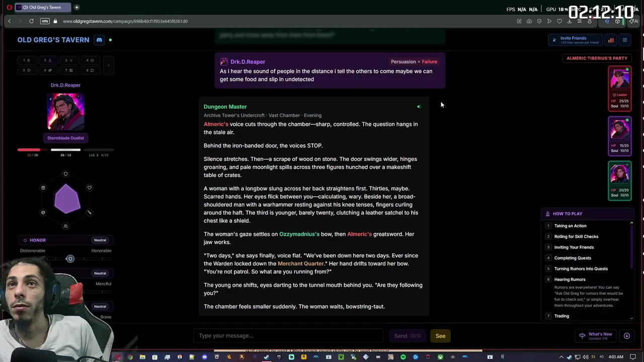Open panel 7 tab in grid
This screenshot has height=362, width=644.
coord(69,70)
